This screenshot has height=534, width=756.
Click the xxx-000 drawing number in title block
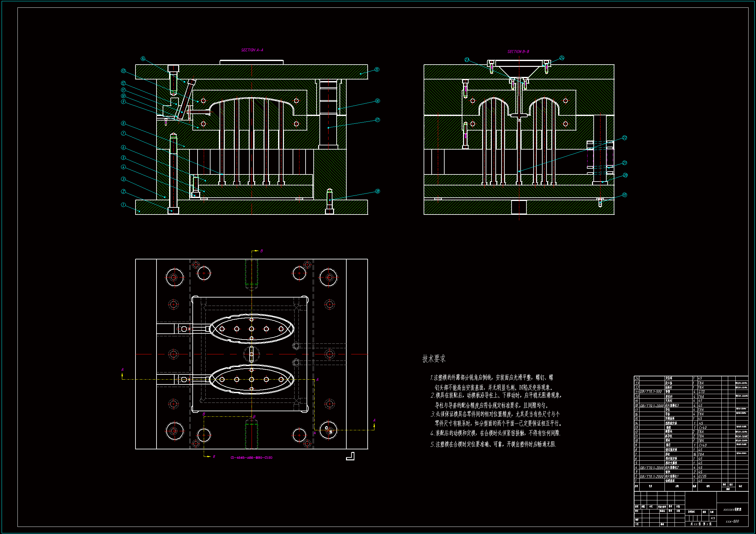[x=732, y=521]
